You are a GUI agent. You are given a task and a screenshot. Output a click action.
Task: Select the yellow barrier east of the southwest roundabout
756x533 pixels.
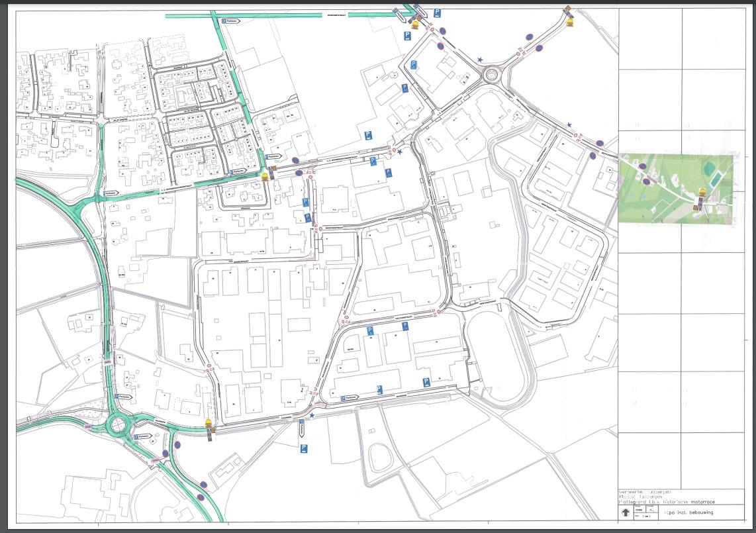click(209, 422)
